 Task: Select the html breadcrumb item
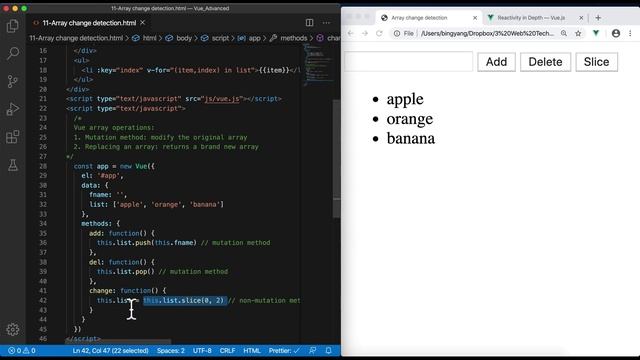point(149,38)
